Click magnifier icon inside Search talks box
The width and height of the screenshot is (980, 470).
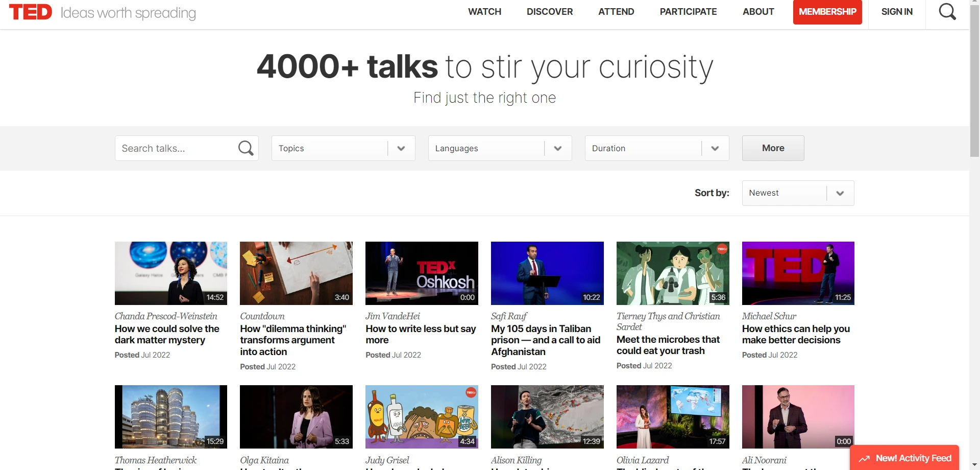[246, 148]
